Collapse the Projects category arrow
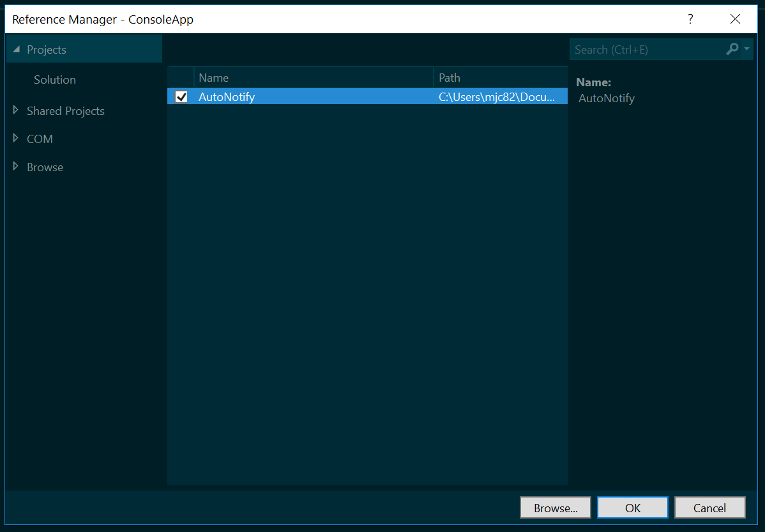The width and height of the screenshot is (765, 532). point(16,49)
